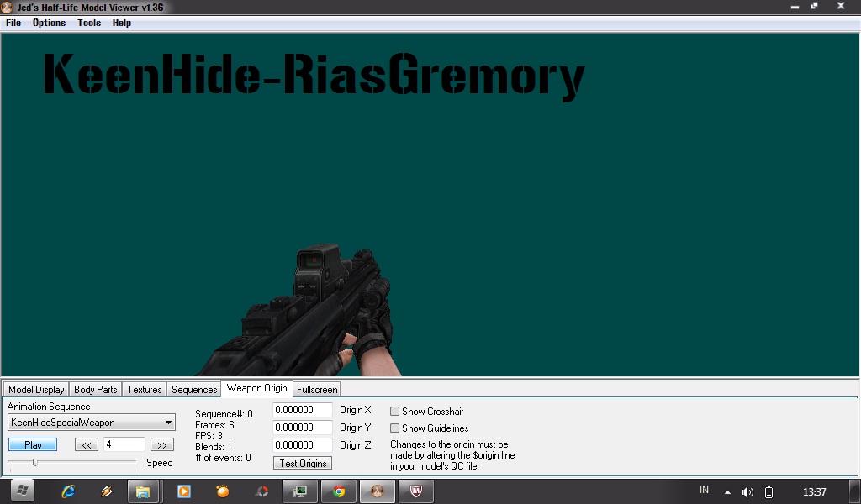Step to previous frame with << button

(x=87, y=444)
